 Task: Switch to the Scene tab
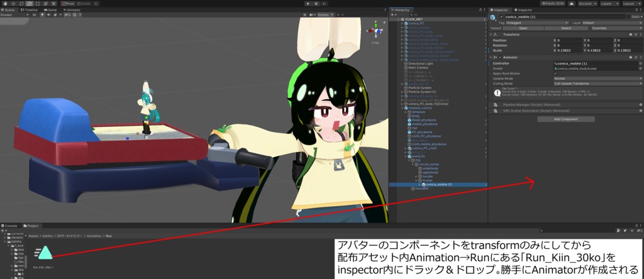8,9
